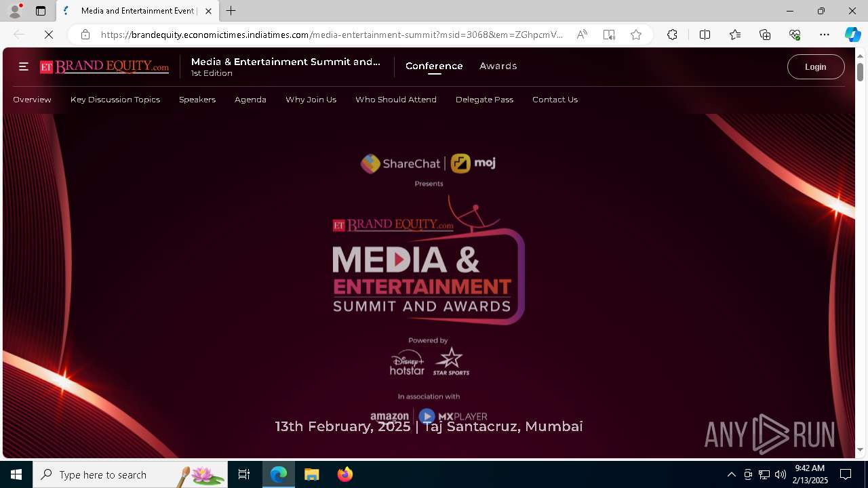The image size is (868, 488).
Task: Click the ShareChat logo
Action: 400,163
